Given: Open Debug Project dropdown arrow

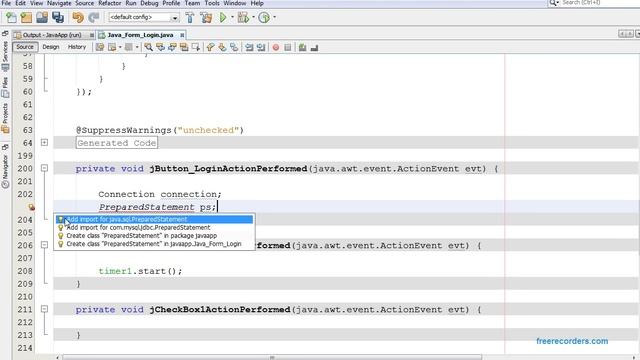Looking at the screenshot, I should click(253, 18).
